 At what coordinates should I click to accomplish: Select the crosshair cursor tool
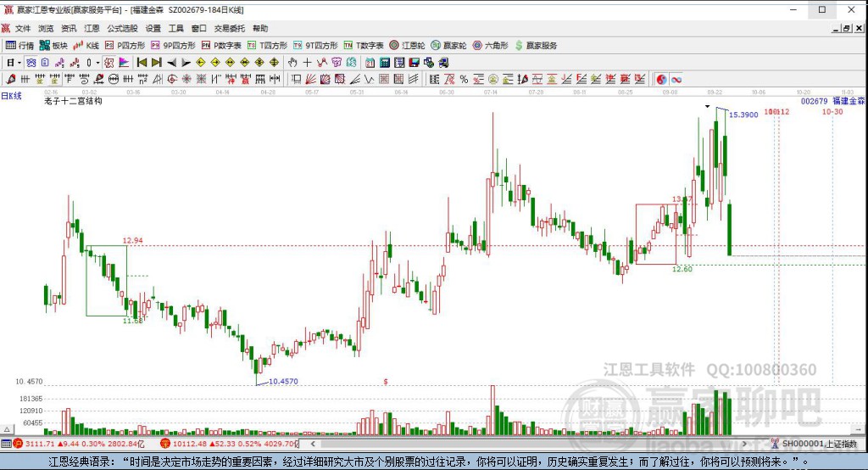click(307, 63)
